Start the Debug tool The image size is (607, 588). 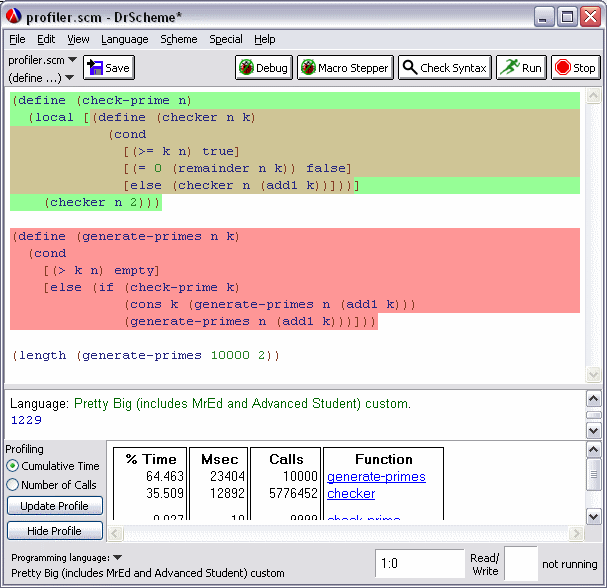264,68
